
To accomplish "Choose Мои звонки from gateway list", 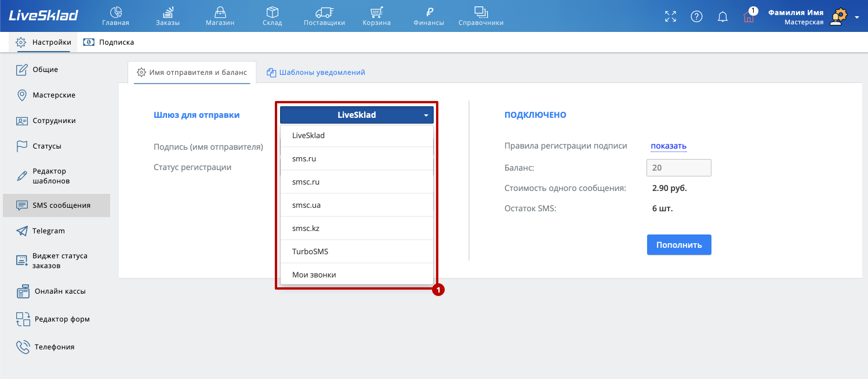I will click(x=357, y=275).
